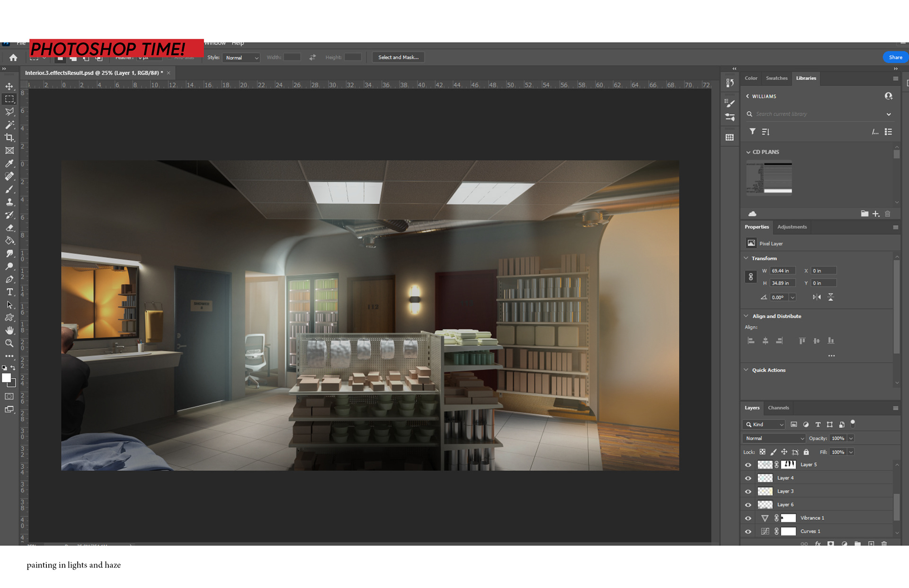Hide the Curves 1 adjustment layer
This screenshot has height=588, width=909.
point(748,531)
